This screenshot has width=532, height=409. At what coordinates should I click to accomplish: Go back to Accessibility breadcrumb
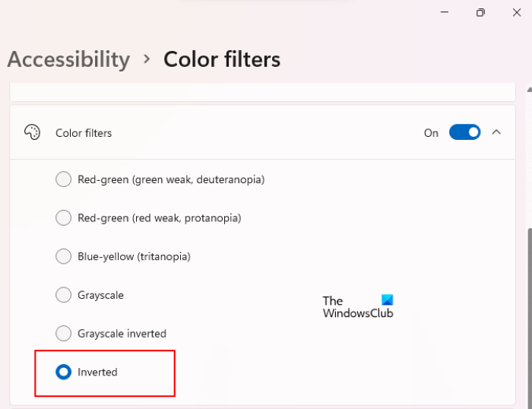[68, 59]
